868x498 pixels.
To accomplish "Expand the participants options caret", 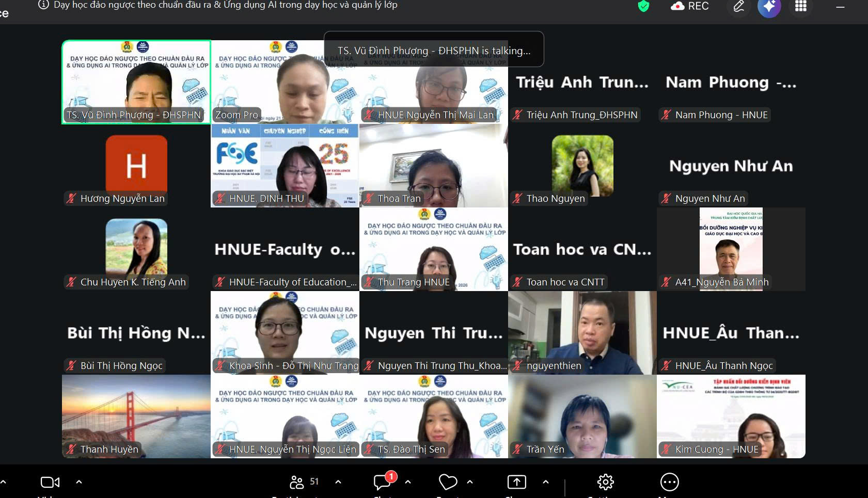I will point(338,482).
